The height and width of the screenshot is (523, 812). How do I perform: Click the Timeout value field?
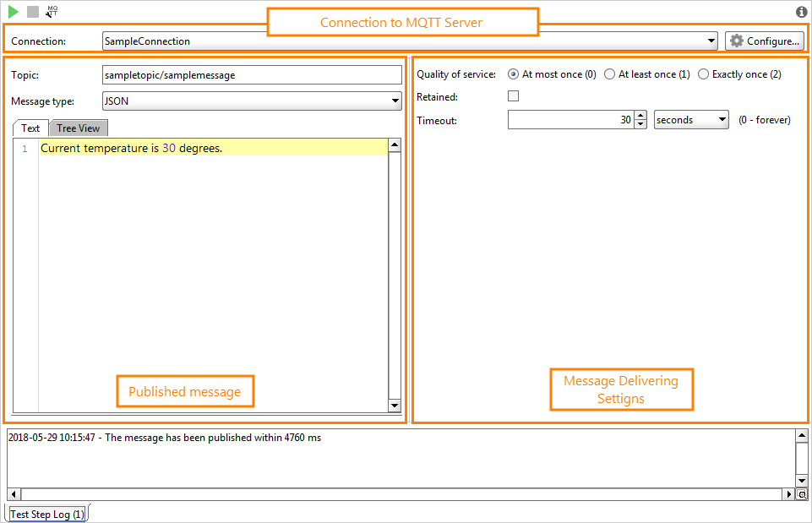click(x=570, y=120)
